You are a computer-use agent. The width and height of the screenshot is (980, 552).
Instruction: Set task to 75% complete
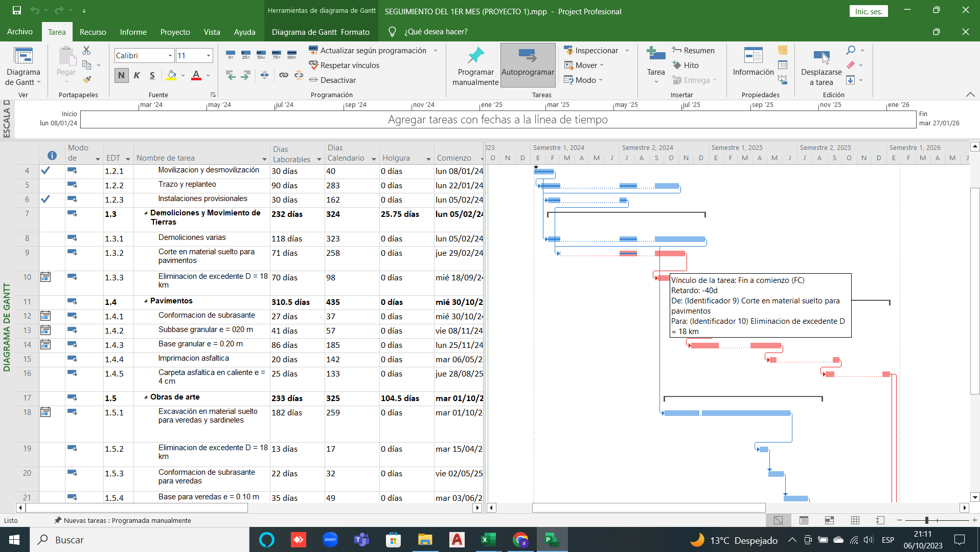tap(277, 54)
